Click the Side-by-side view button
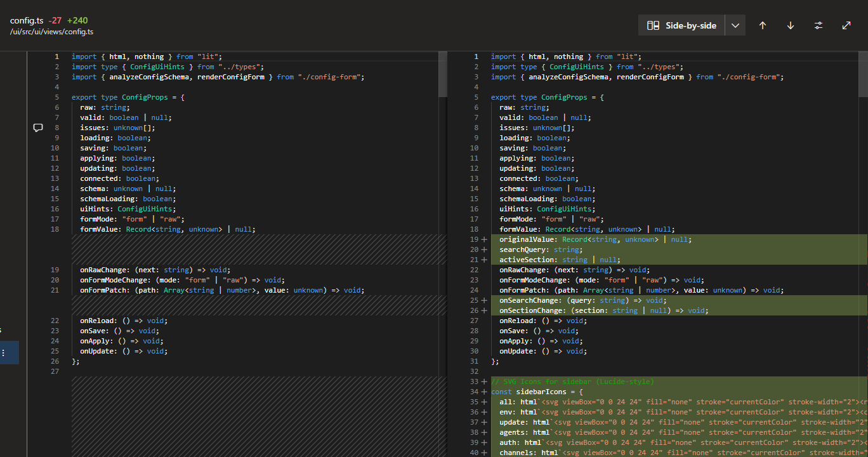868x457 pixels. point(681,25)
